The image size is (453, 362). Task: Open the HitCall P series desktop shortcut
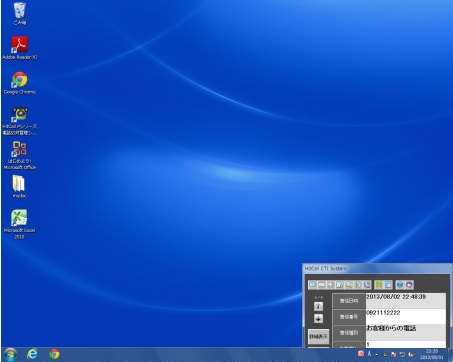click(19, 121)
